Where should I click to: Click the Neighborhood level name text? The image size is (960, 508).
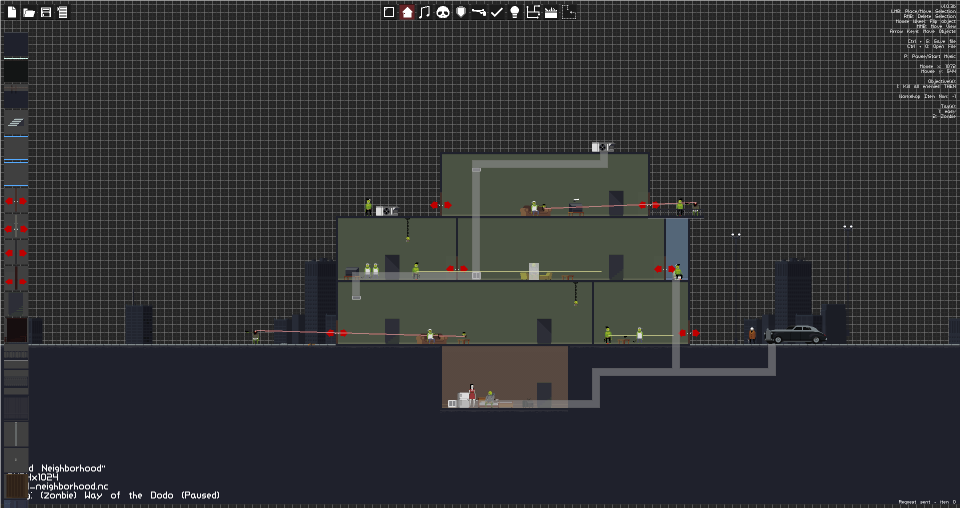(x=73, y=468)
